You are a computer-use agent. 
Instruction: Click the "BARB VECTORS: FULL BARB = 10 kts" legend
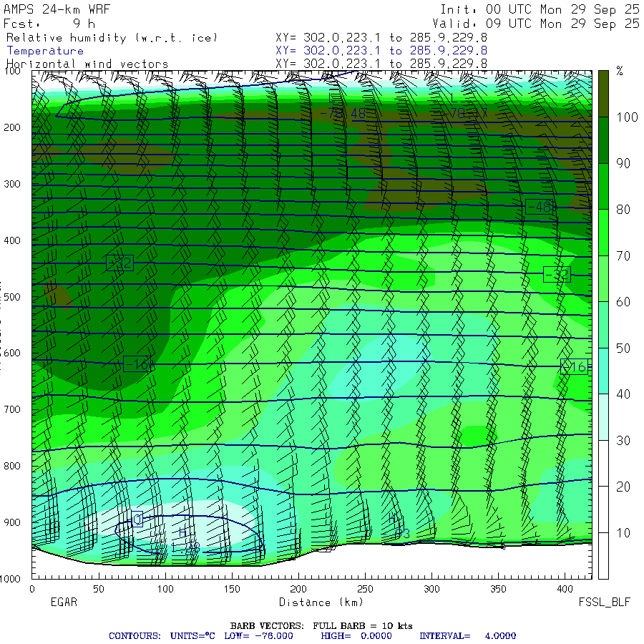tap(321, 626)
